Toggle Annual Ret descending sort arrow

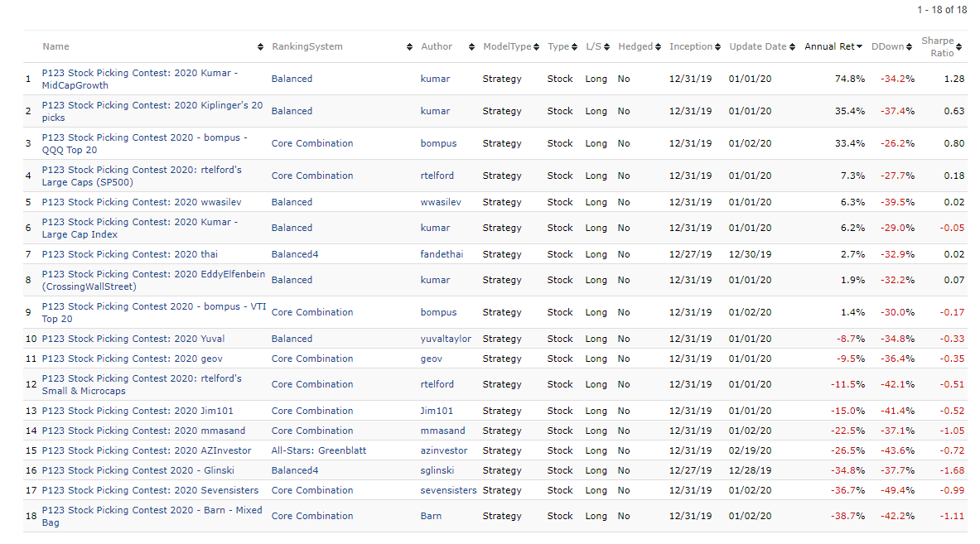859,47
